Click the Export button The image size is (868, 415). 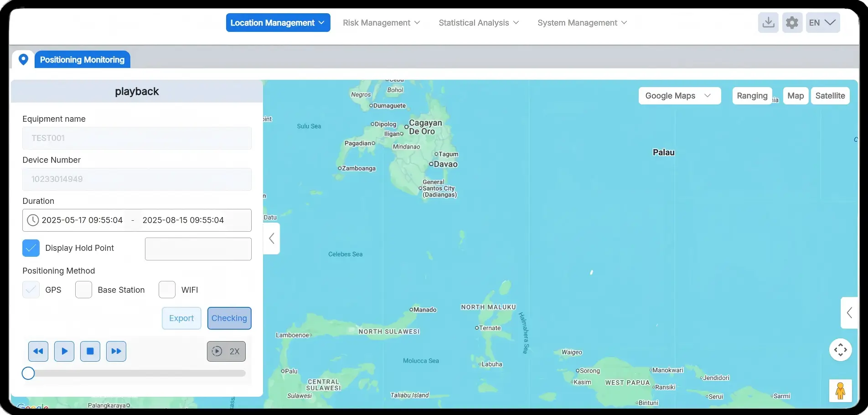181,318
